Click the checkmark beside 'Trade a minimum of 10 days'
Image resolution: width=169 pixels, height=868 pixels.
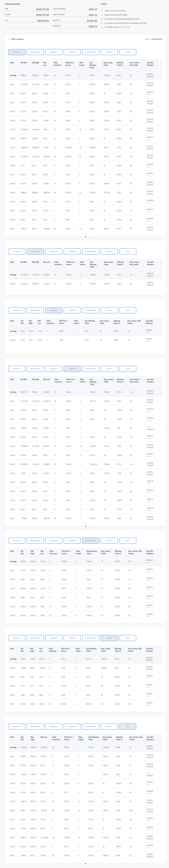(102, 11)
